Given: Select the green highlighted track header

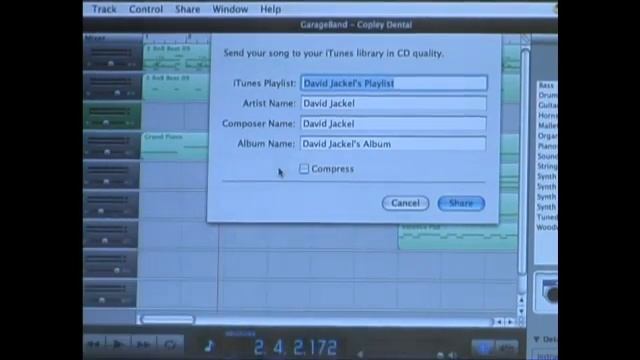Looking at the screenshot, I should (112, 116).
